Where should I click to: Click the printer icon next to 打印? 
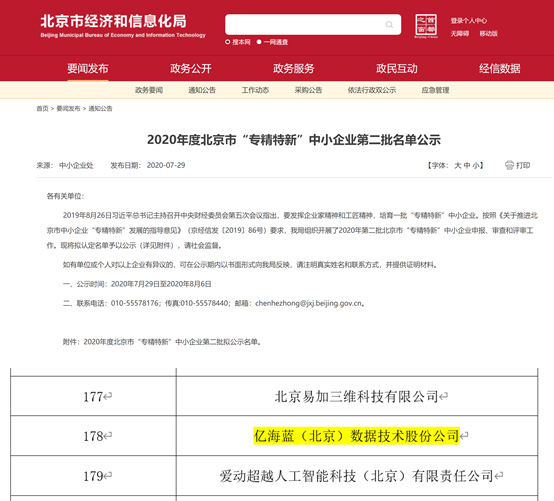(509, 165)
